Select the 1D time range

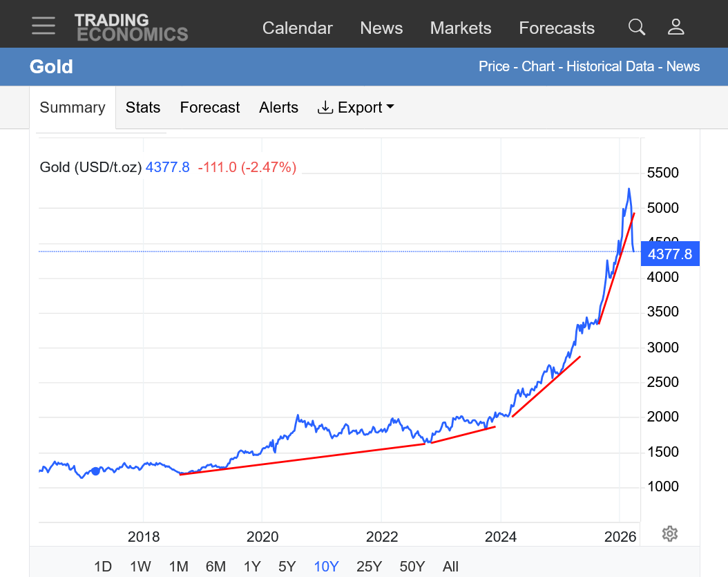tap(103, 567)
